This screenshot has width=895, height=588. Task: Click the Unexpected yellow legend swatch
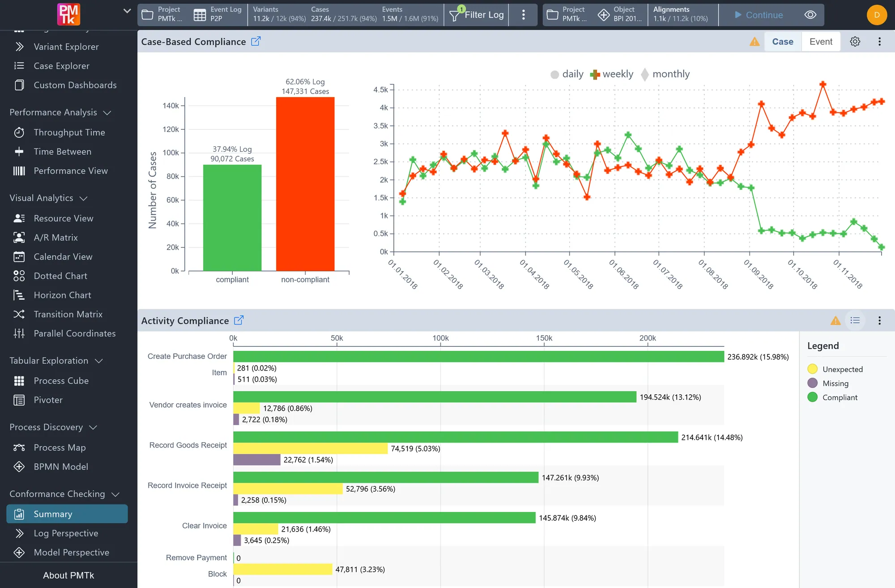point(813,369)
